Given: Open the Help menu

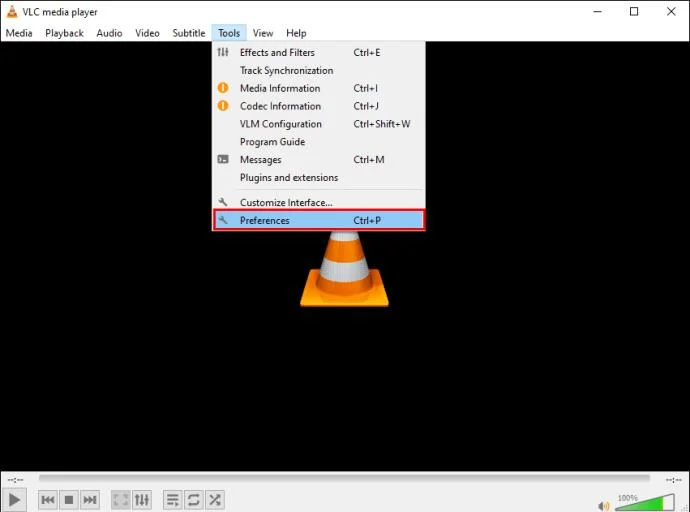Looking at the screenshot, I should coord(296,33).
